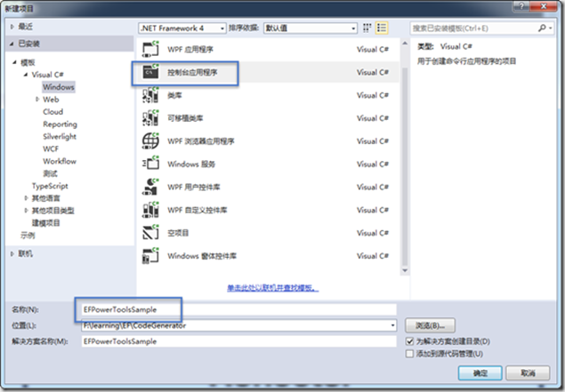The image size is (565, 392).
Task: Select Silverlight in the template tree
Action: tap(60, 136)
